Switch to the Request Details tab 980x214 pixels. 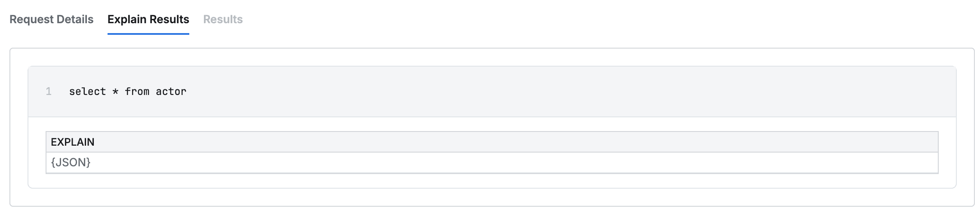pyautogui.click(x=51, y=19)
